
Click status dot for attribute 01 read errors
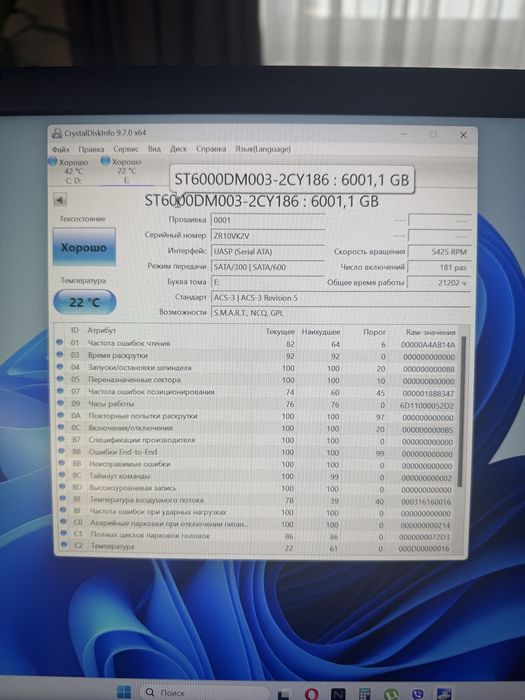pyautogui.click(x=59, y=342)
